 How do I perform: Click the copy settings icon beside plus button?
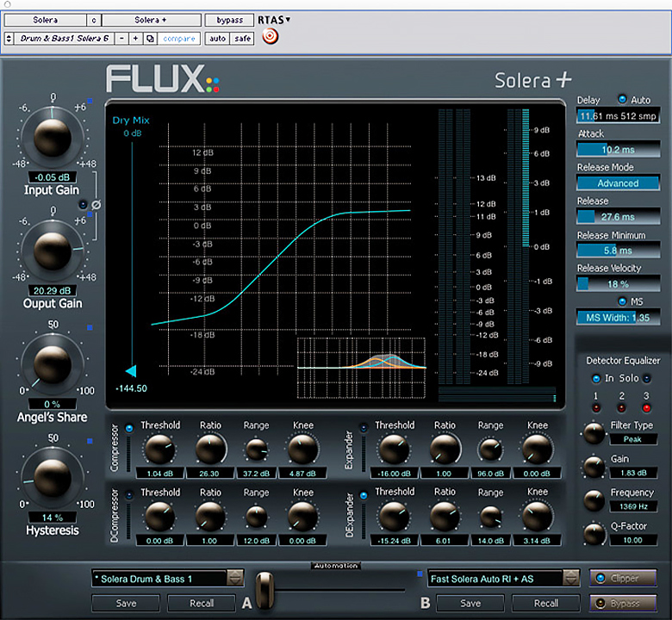tap(150, 39)
